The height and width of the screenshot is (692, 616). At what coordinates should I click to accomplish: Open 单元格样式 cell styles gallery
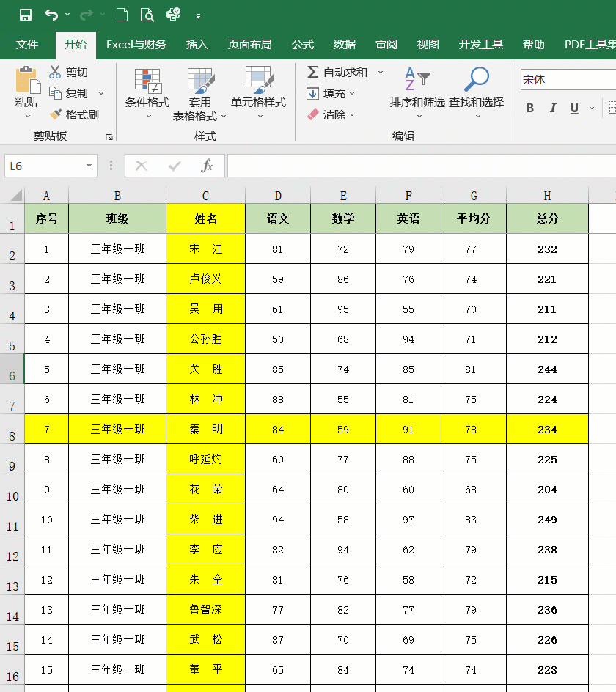click(x=259, y=94)
